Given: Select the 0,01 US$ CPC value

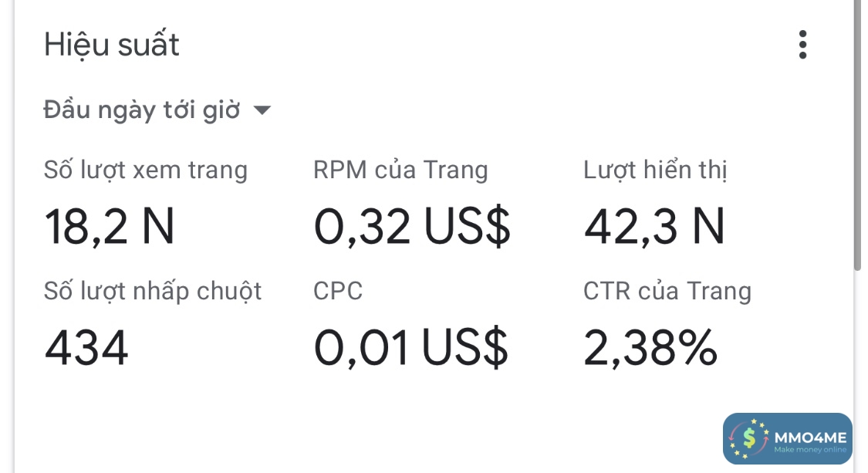Looking at the screenshot, I should click(x=410, y=348).
